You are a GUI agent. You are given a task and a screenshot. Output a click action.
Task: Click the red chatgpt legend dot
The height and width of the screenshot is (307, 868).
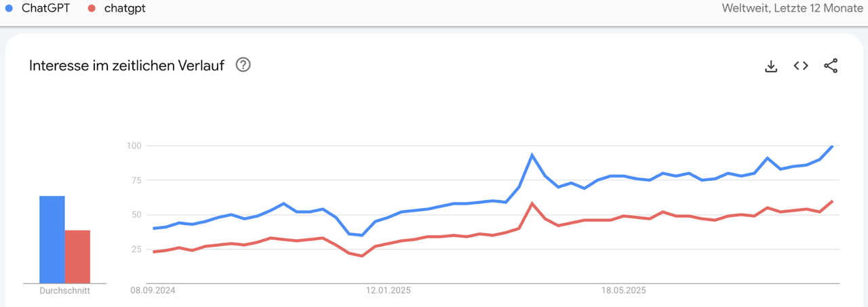pos(92,9)
